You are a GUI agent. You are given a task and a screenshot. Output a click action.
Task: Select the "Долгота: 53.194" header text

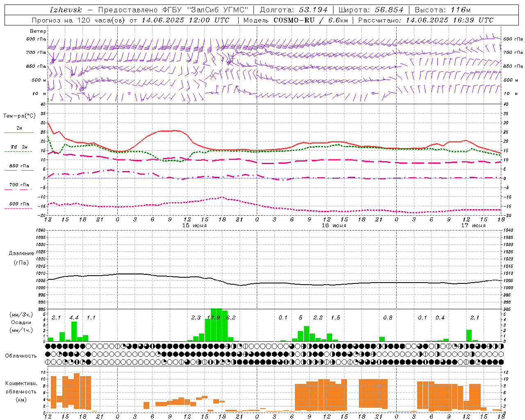click(x=294, y=10)
